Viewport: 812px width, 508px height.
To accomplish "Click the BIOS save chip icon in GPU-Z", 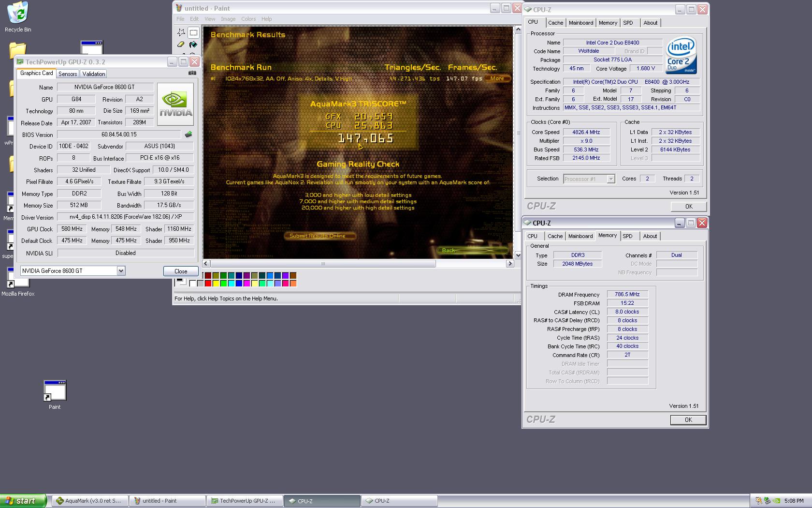I will point(188,134).
